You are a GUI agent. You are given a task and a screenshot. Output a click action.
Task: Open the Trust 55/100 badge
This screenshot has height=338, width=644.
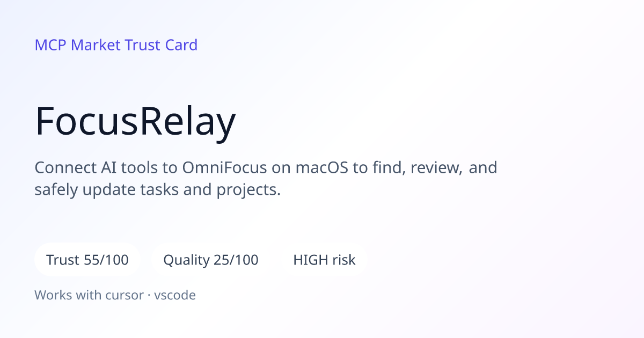87,260
